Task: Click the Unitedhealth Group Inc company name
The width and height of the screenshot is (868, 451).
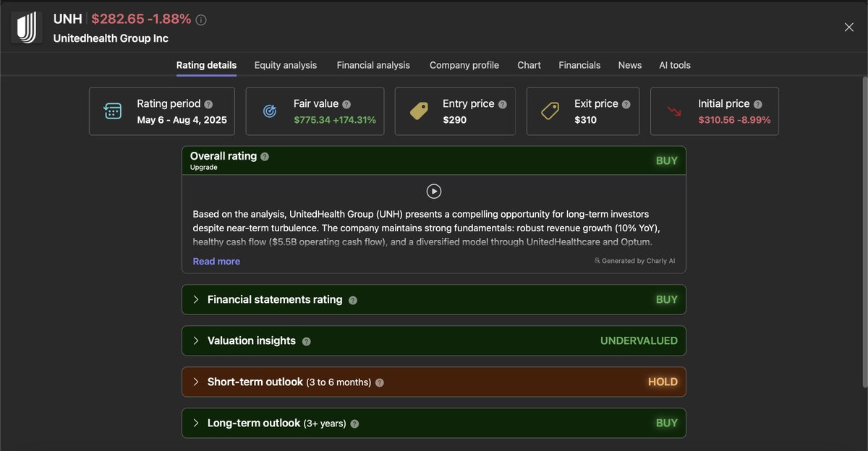Action: 111,38
